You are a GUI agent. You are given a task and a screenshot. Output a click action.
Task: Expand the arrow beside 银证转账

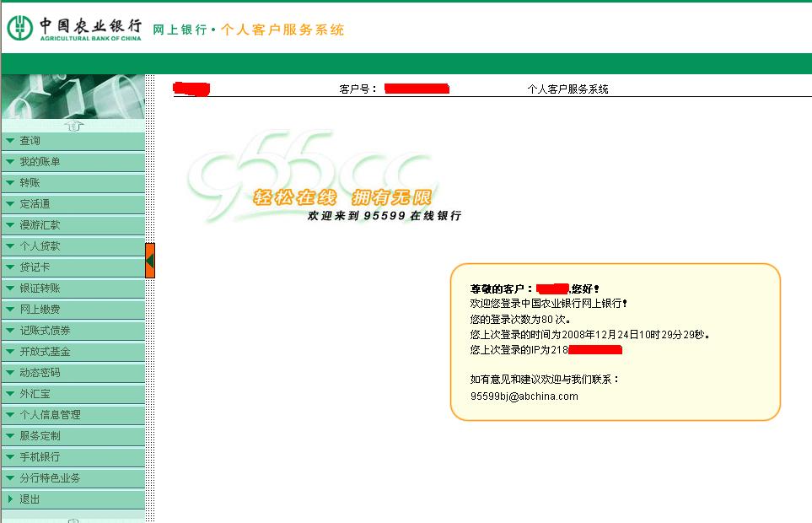click(10, 288)
